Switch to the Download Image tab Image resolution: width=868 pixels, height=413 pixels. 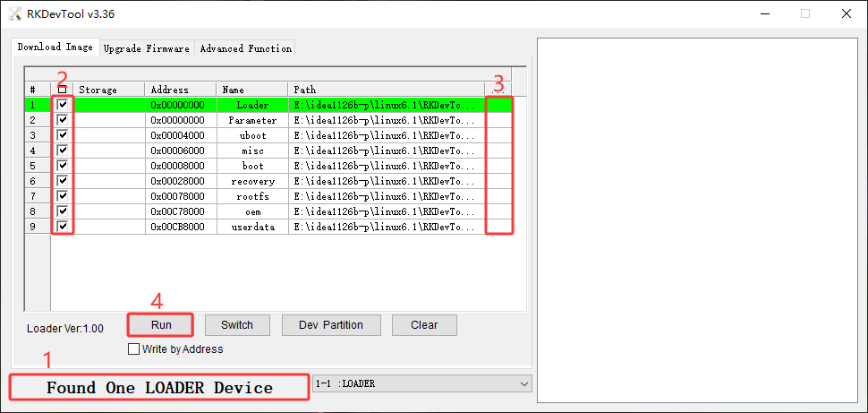coord(55,47)
